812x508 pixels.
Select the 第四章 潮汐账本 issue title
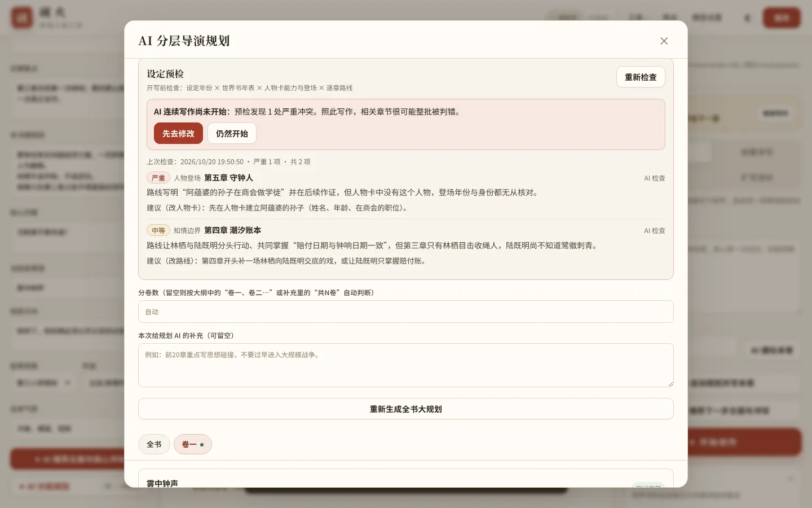[x=232, y=230]
